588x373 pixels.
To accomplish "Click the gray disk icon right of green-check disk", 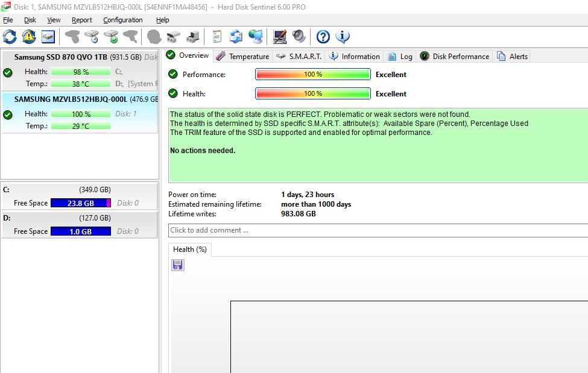I will point(130,37).
